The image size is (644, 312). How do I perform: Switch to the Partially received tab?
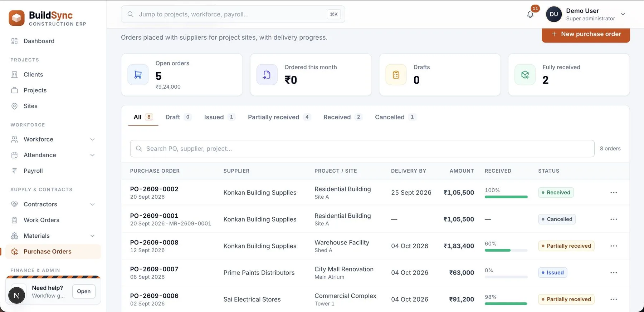(x=279, y=117)
